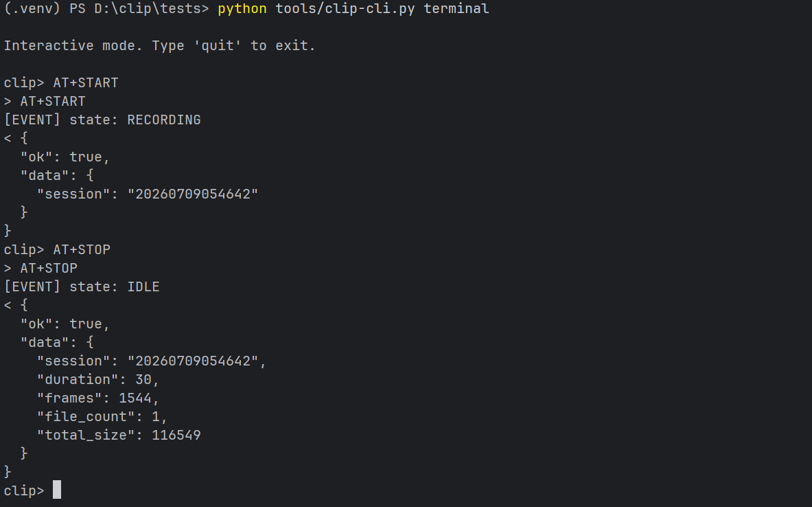Click the frames value 1544
Image resolution: width=812 pixels, height=507 pixels.
click(135, 398)
